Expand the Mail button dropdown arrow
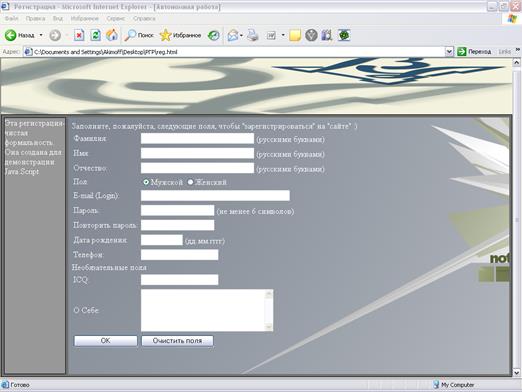The image size is (522, 392). [241, 35]
